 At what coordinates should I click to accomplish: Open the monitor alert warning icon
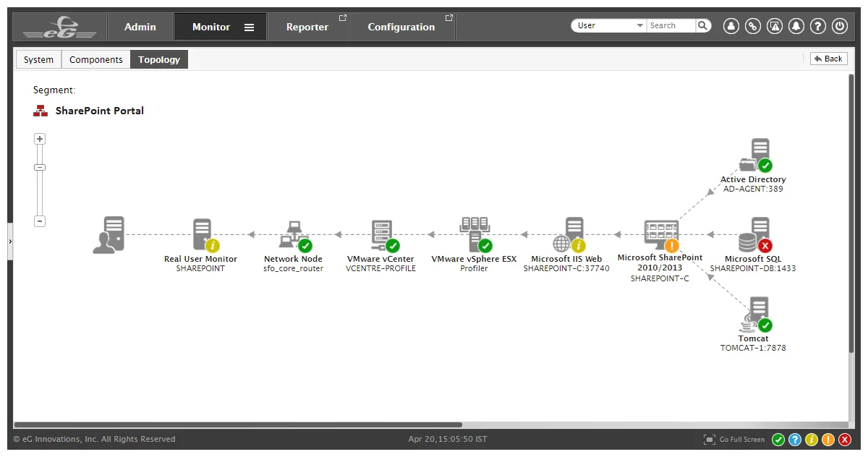coord(775,26)
